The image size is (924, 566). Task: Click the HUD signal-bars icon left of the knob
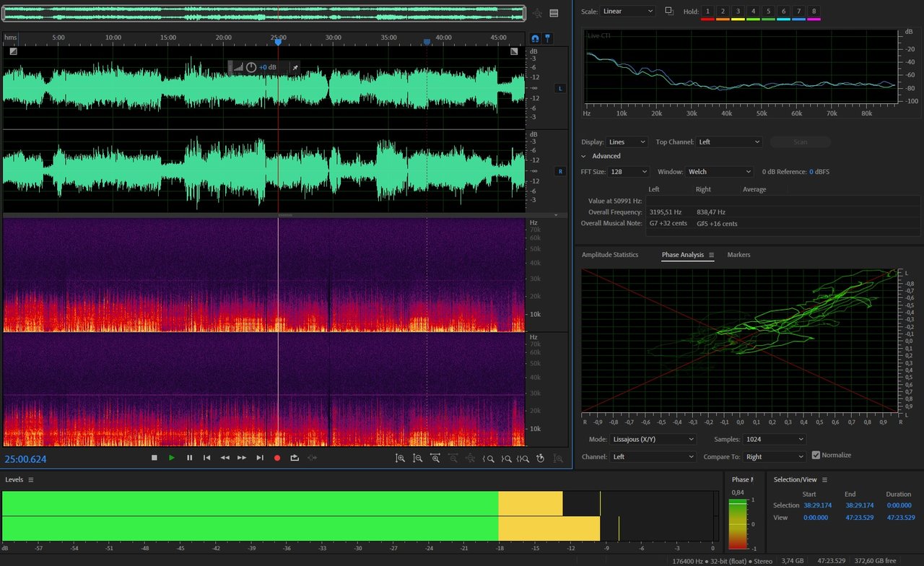[x=237, y=67]
